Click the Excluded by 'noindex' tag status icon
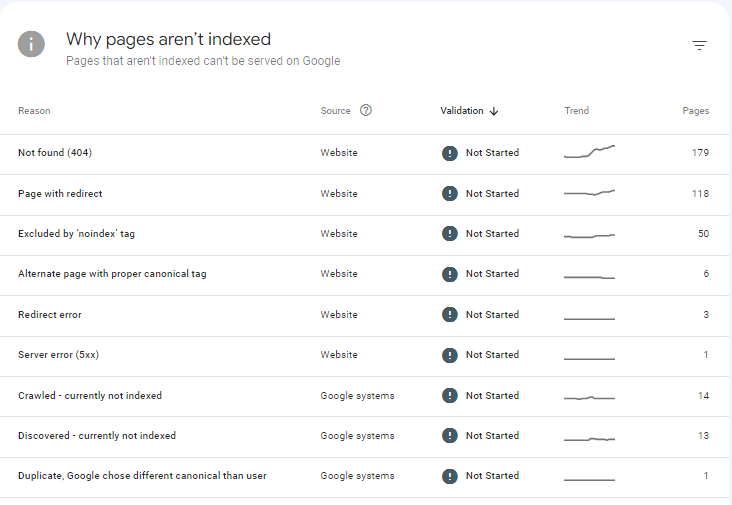 (450, 233)
